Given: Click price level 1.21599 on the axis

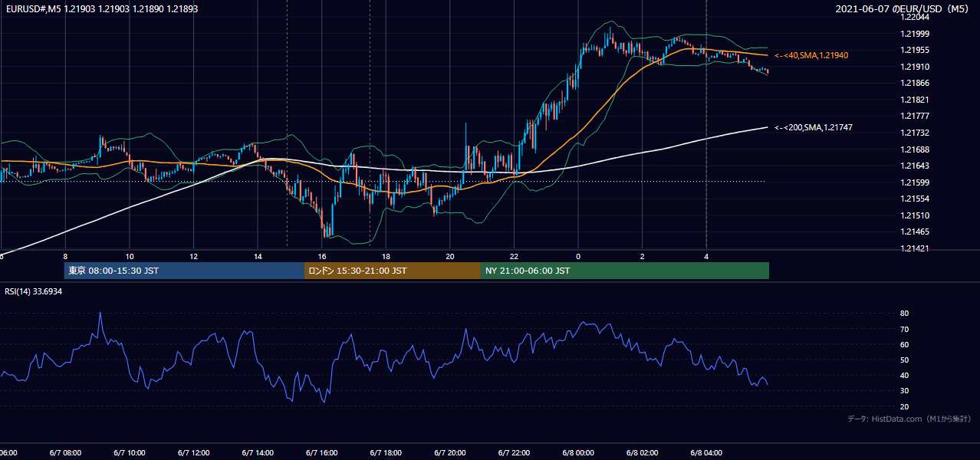Looking at the screenshot, I should click(916, 182).
